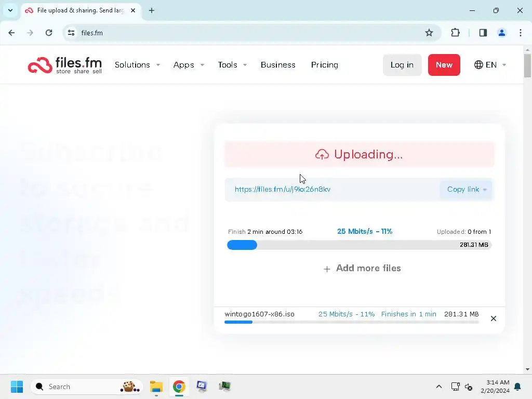Open the circuit board app in taskbar
Viewport: 532px width, 399px height.
[224, 387]
